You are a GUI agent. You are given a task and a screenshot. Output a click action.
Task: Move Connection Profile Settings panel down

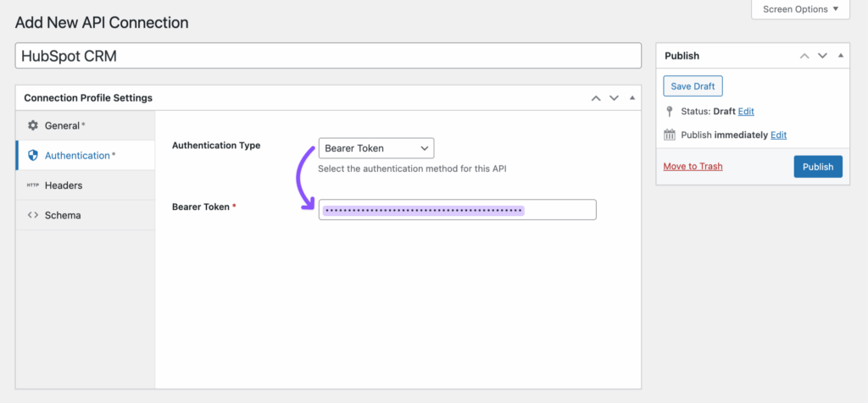click(x=614, y=98)
